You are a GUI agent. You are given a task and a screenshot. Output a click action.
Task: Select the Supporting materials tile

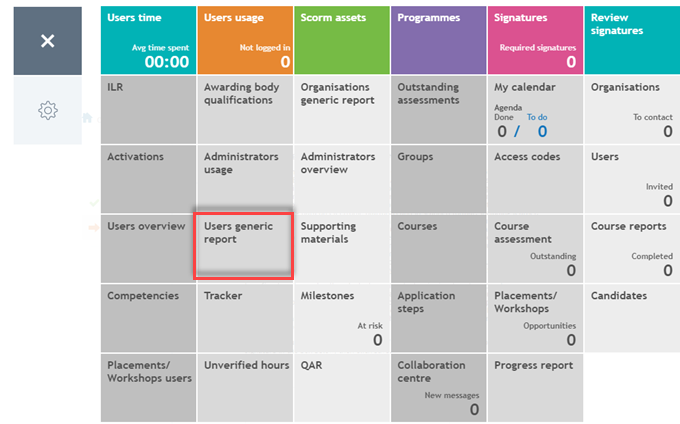coord(342,249)
